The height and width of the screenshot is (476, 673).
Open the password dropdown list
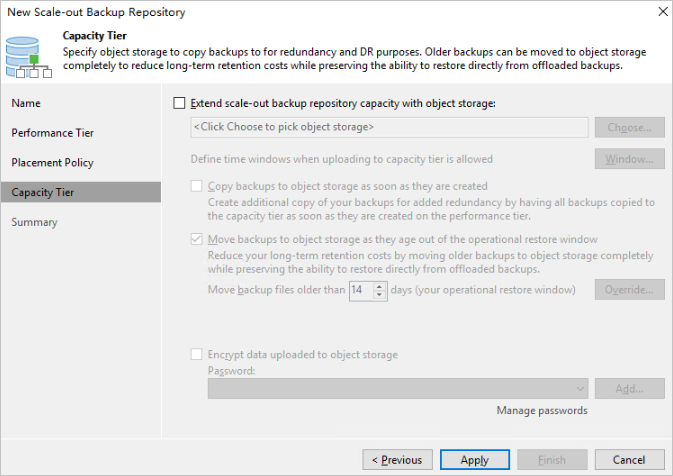pos(581,389)
